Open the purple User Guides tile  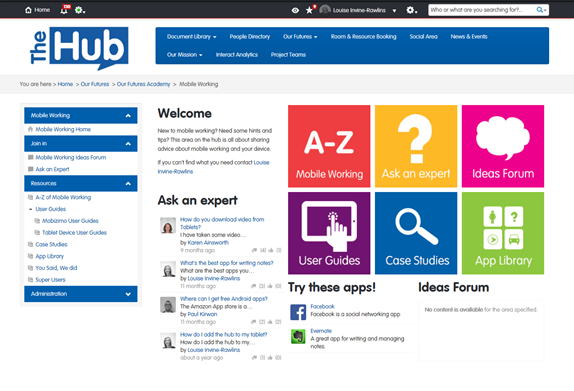[x=329, y=233]
